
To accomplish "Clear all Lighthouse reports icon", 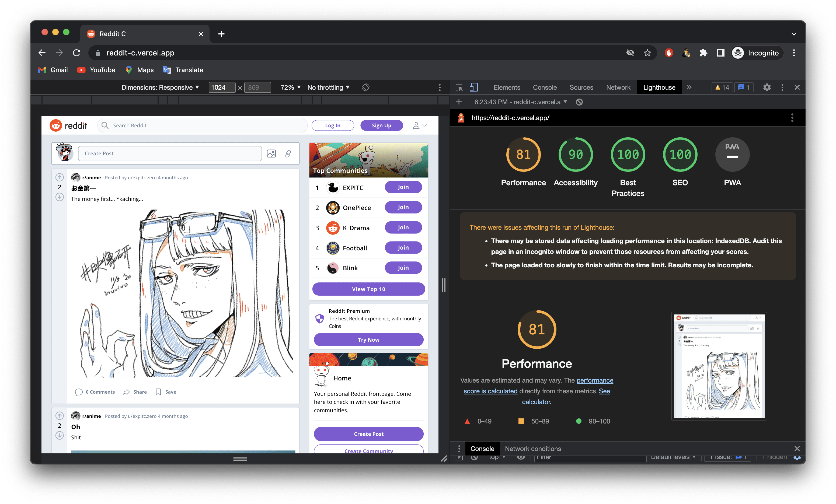I will [x=579, y=102].
